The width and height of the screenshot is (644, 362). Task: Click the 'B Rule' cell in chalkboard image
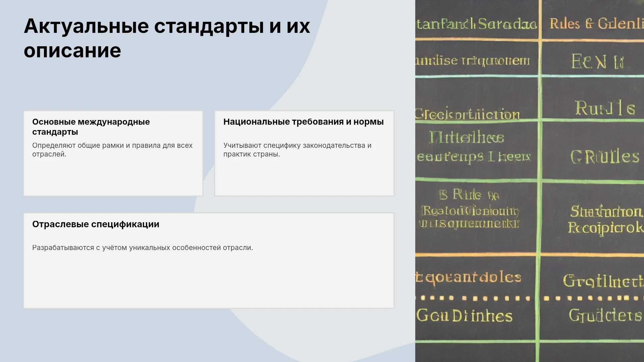[x=469, y=195]
